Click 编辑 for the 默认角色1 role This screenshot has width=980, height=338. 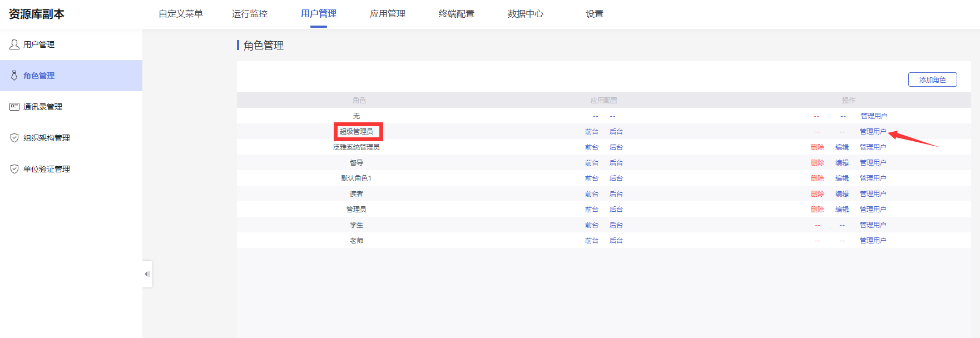842,178
